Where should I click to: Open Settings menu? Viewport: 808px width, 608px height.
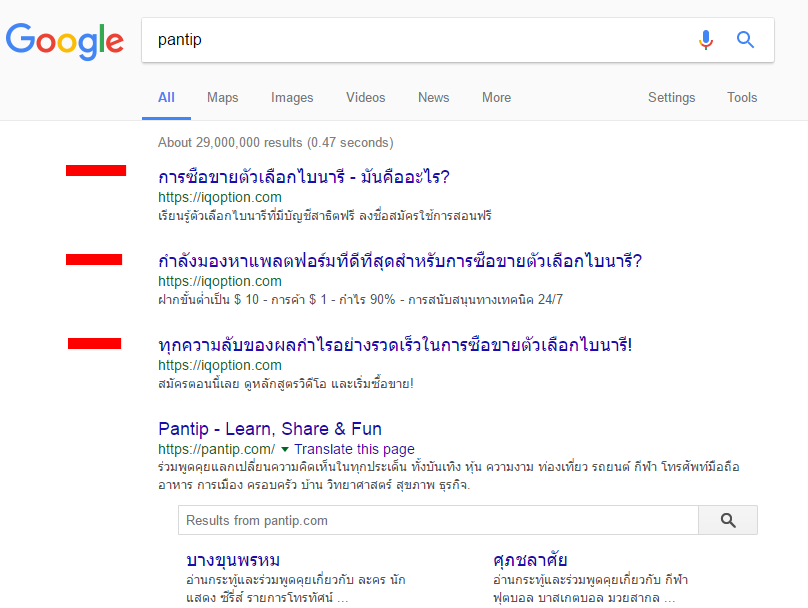pos(671,97)
